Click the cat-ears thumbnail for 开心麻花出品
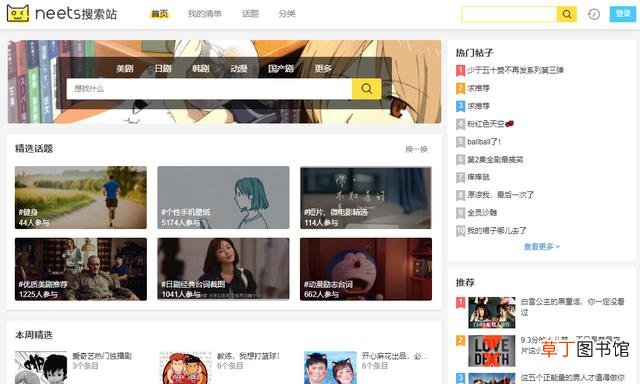 click(x=331, y=367)
